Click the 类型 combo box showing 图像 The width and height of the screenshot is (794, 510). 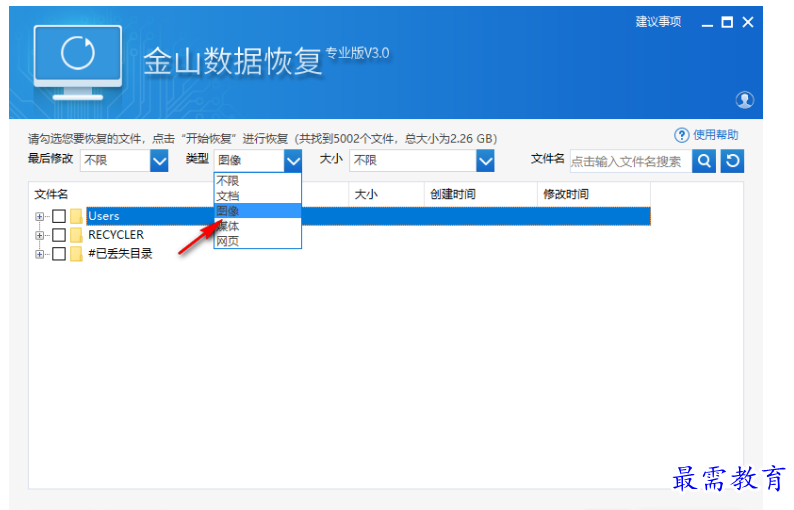258,161
